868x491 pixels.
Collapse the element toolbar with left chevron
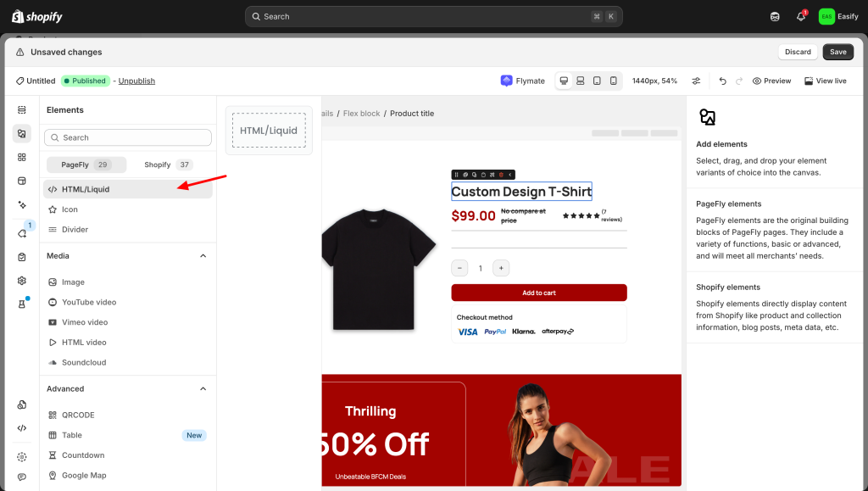[x=510, y=175]
